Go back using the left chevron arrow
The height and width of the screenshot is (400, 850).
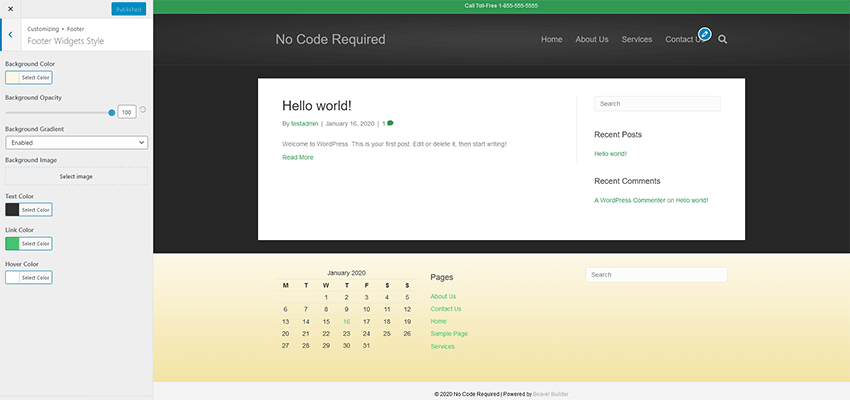tap(9, 35)
